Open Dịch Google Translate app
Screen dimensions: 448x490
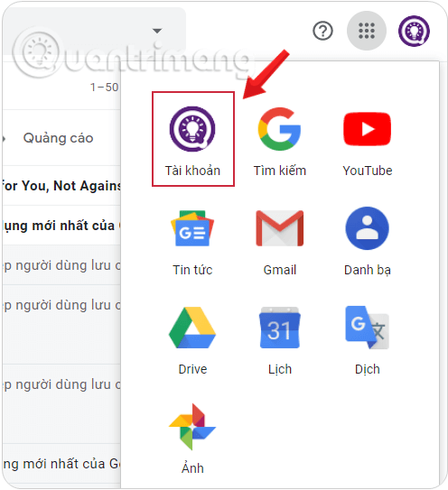click(368, 340)
